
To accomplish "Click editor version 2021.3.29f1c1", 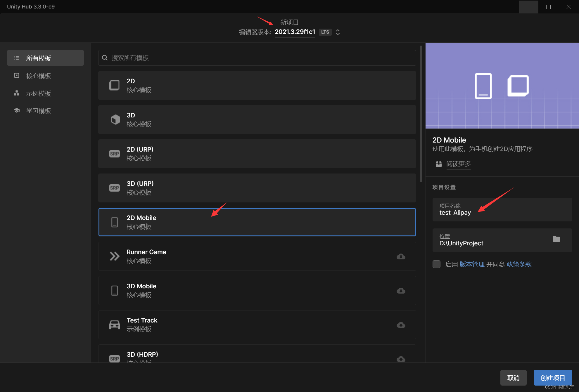I will tap(295, 32).
